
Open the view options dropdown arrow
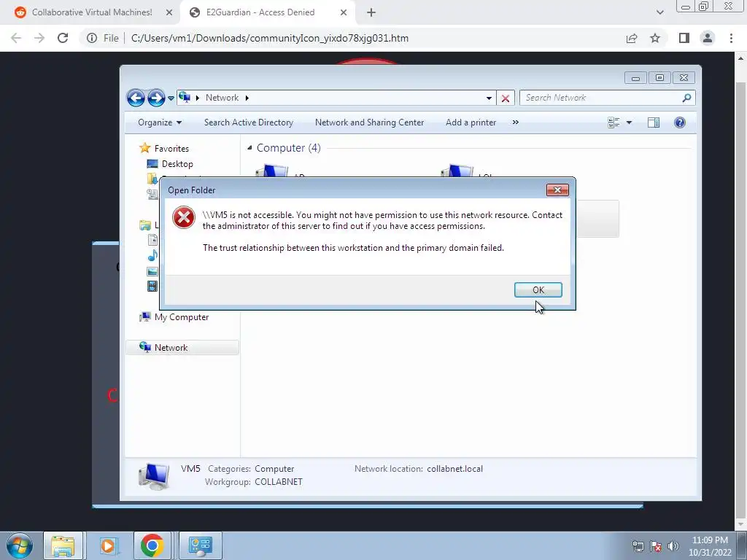pos(629,122)
